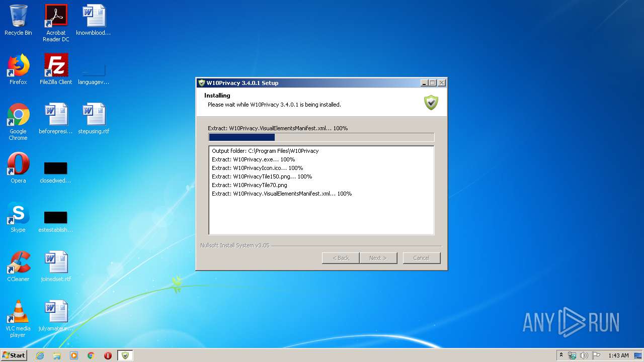The height and width of the screenshot is (362, 644).
Task: Maximize the W10Privacy setup window
Action: (x=432, y=83)
